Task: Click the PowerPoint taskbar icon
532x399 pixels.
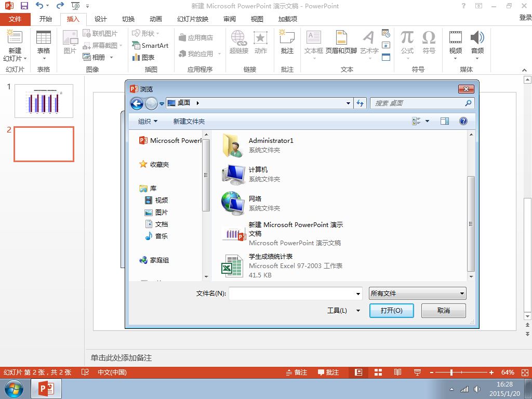Action: click(46, 389)
